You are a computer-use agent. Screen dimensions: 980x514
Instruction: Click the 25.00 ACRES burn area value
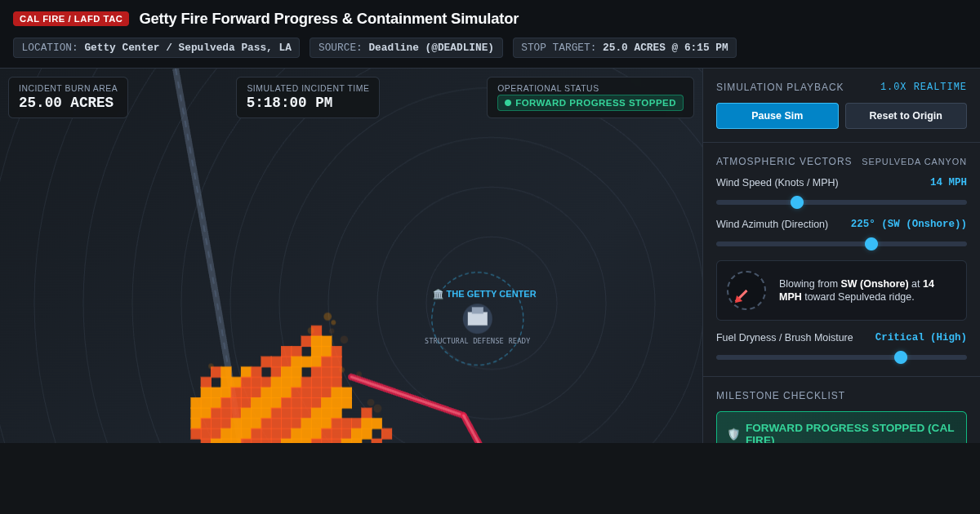point(66,103)
